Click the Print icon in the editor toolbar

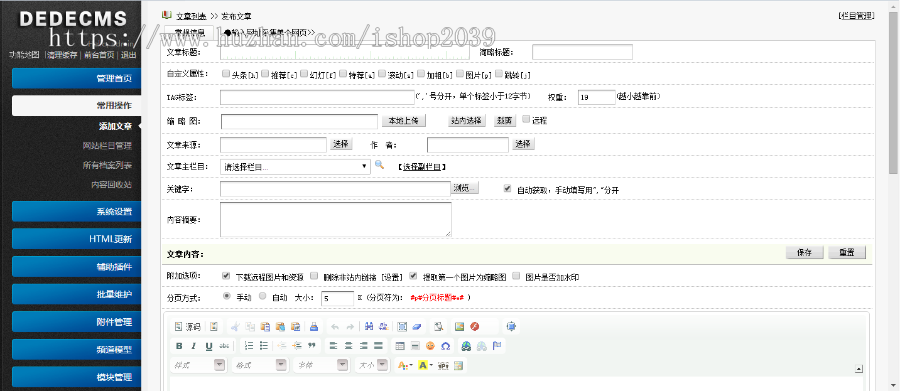tap(313, 327)
